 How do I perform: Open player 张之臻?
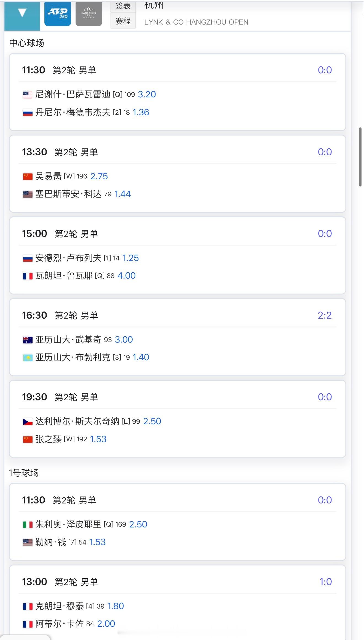point(48,439)
